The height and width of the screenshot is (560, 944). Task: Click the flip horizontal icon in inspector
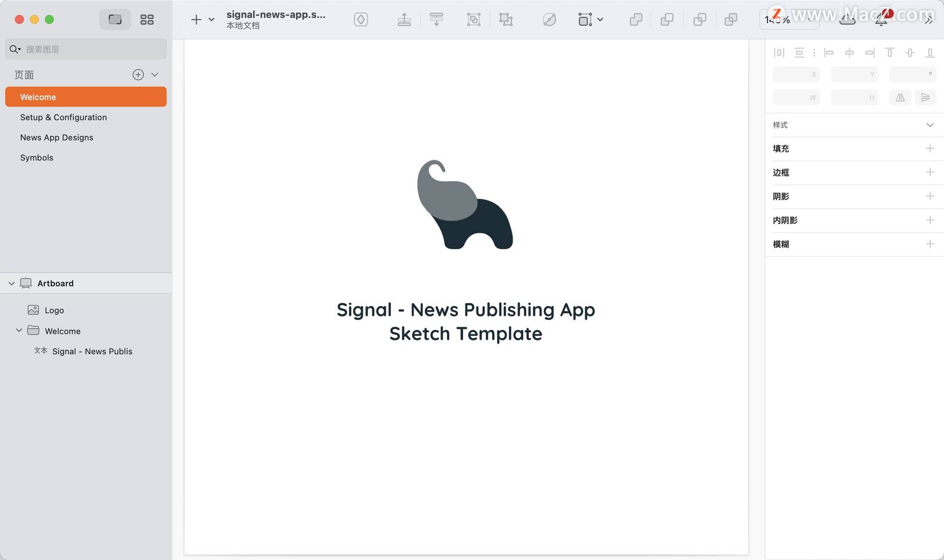[x=900, y=97]
